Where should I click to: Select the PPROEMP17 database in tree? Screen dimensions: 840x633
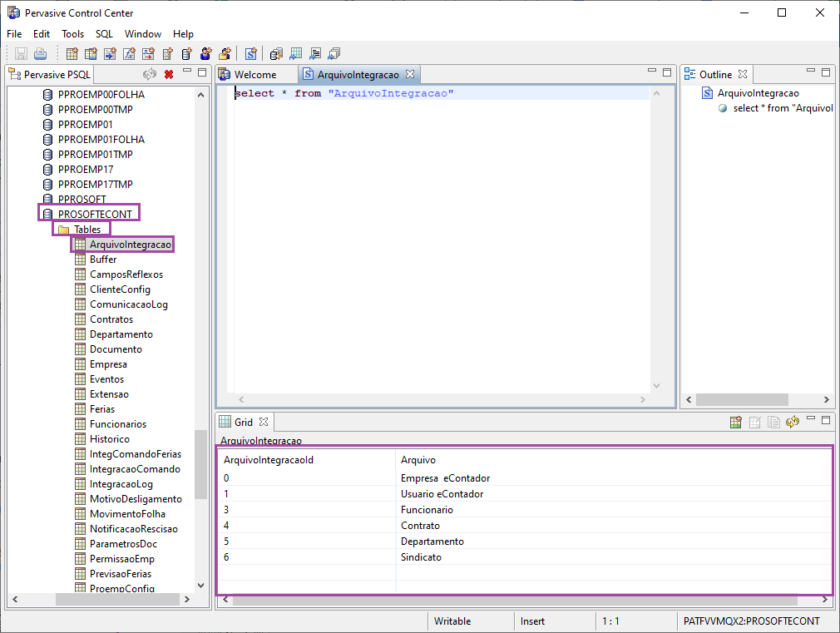click(x=86, y=169)
